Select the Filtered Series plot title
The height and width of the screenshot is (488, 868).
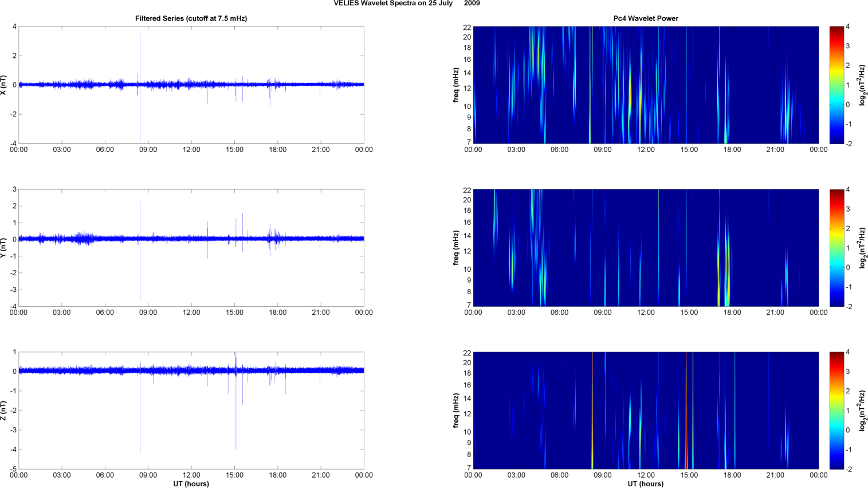[x=191, y=18]
